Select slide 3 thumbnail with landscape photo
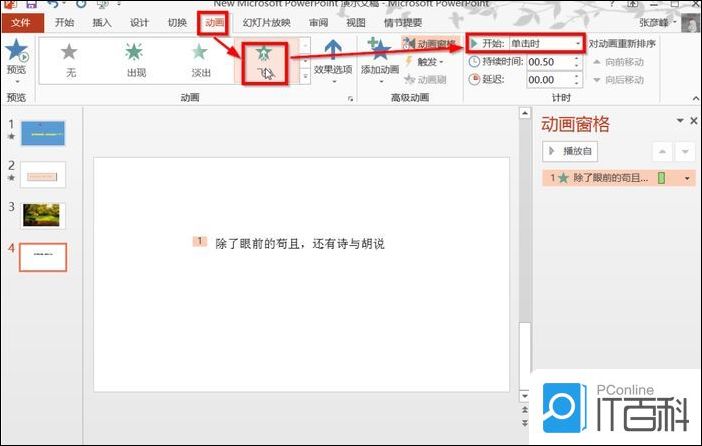Screen dimensions: 702x446 [x=41, y=215]
